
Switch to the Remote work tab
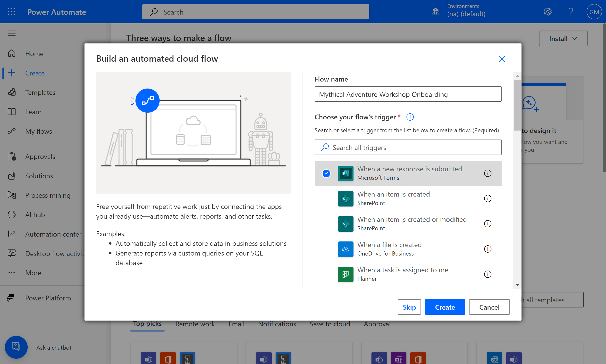[x=195, y=324]
